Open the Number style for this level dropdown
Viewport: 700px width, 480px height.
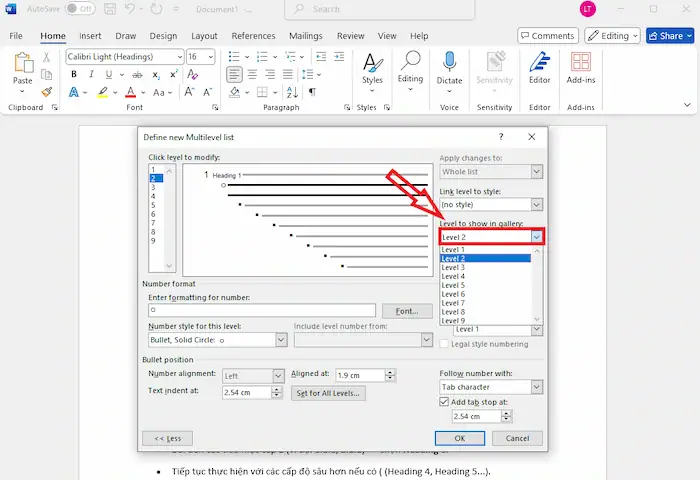point(281,340)
